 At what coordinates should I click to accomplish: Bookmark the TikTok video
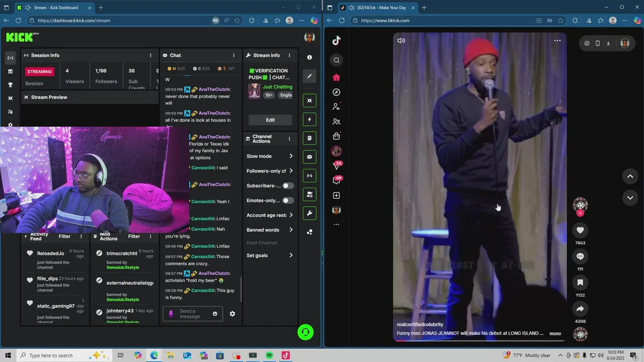click(580, 283)
